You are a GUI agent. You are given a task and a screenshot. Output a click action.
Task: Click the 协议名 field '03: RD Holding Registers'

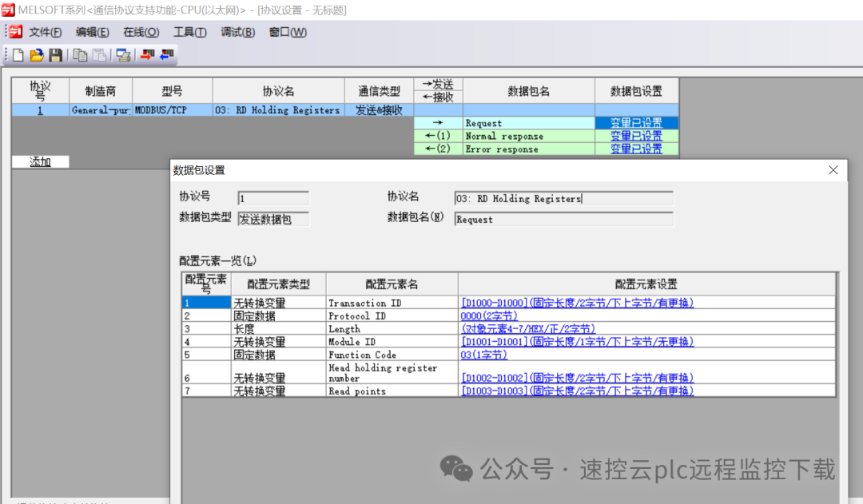[563, 198]
